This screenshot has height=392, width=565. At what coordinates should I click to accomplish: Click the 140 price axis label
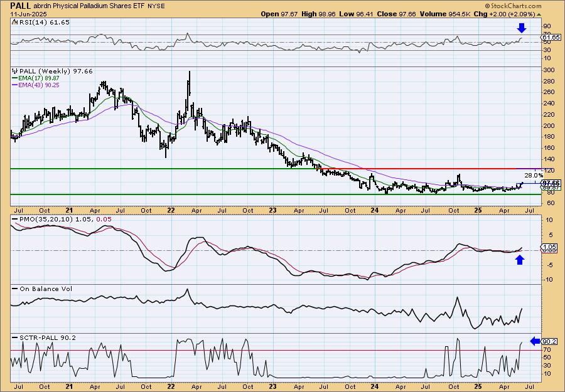click(x=549, y=159)
